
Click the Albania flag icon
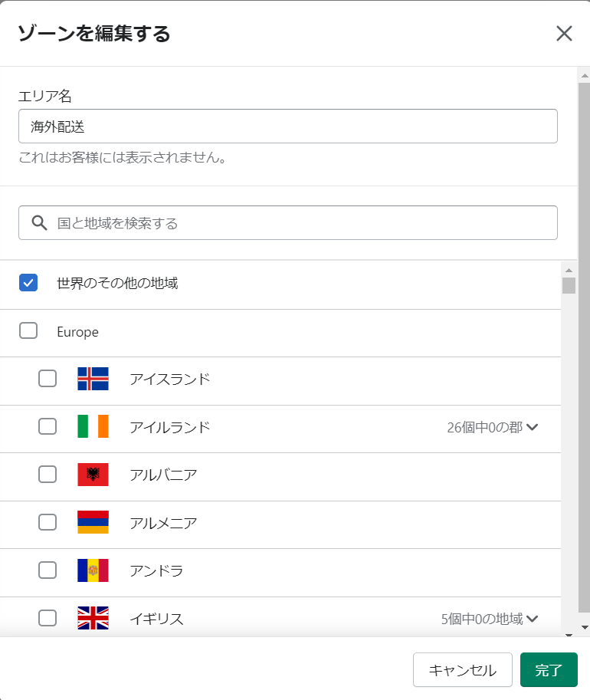93,475
